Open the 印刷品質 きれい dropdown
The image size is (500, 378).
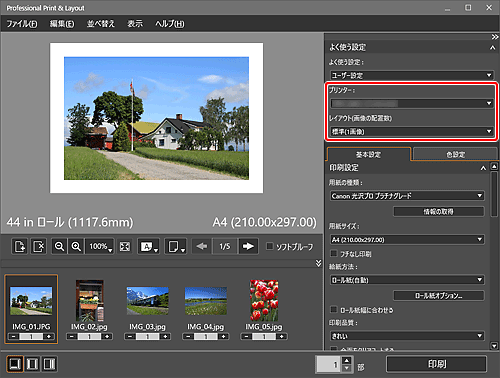pyautogui.click(x=407, y=336)
